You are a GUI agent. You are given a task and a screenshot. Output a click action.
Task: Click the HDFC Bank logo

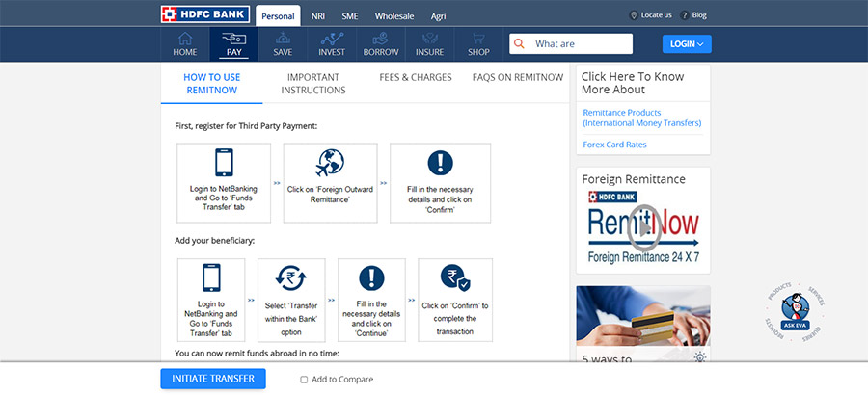click(x=205, y=14)
